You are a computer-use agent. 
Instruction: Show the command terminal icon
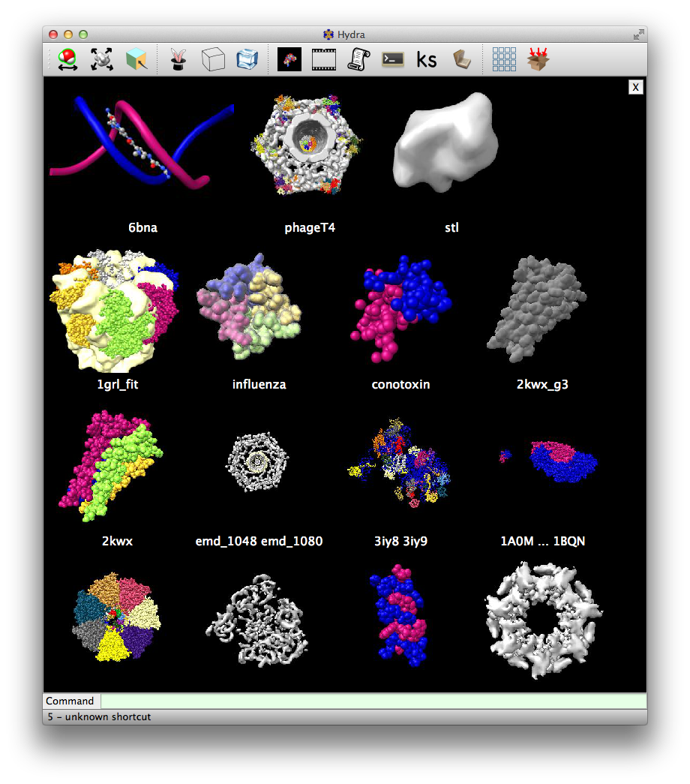pos(393,59)
